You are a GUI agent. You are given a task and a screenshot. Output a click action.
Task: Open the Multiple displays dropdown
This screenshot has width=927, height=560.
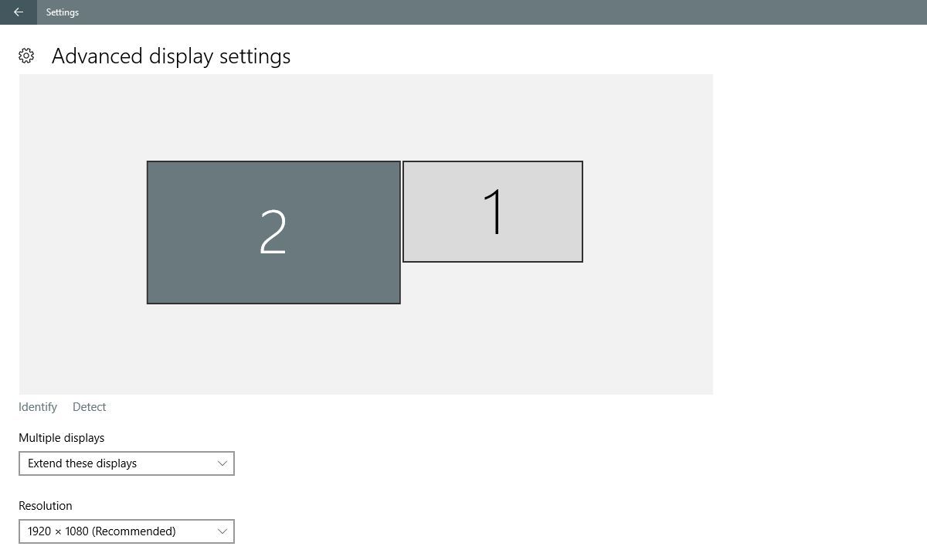pos(127,463)
